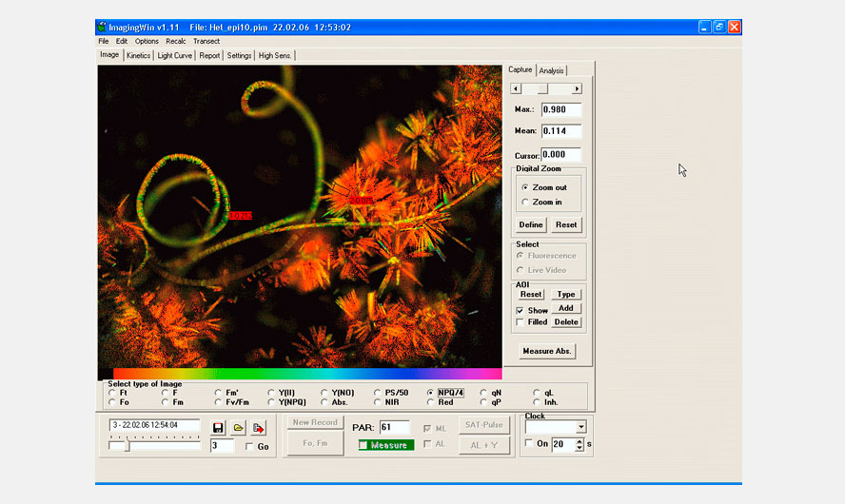The height and width of the screenshot is (504, 845).
Task: Click the PAR value input field
Action: pyautogui.click(x=394, y=428)
